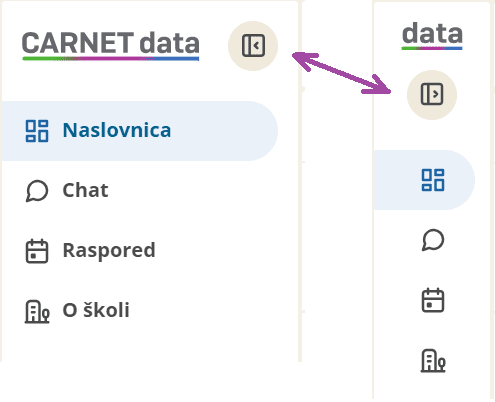495x402 pixels.
Task: Select the school building icon in the collapsed sidebar
Action: pos(433,360)
